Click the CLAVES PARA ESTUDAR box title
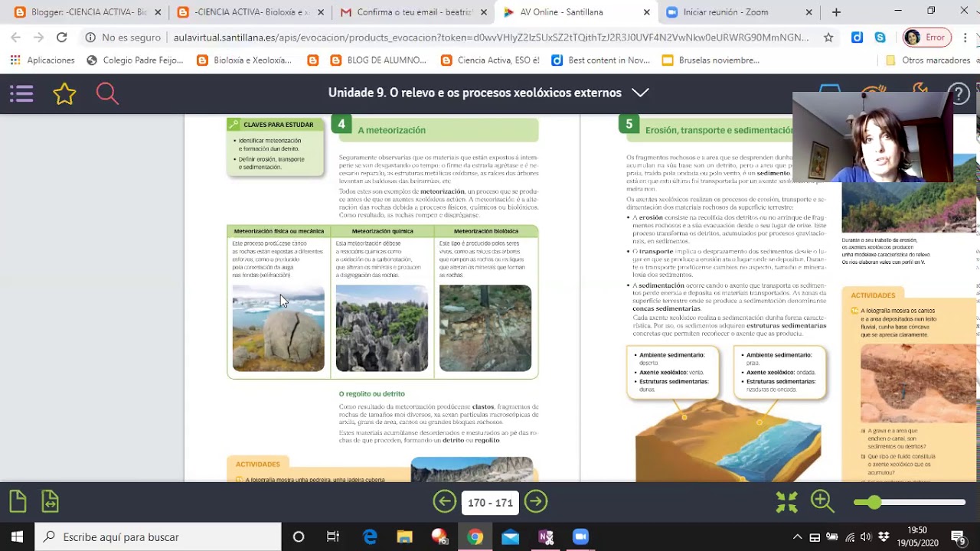The image size is (980, 551). click(278, 125)
